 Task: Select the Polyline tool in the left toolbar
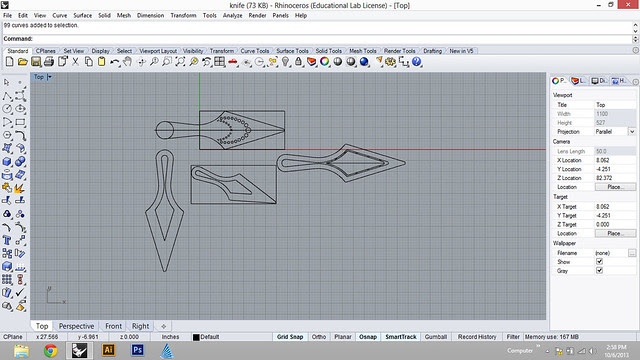(7, 96)
